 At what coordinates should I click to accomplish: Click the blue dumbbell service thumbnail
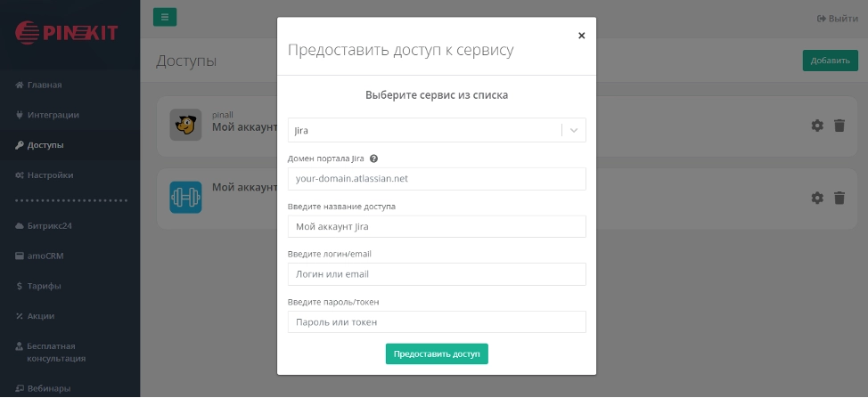coord(185,198)
